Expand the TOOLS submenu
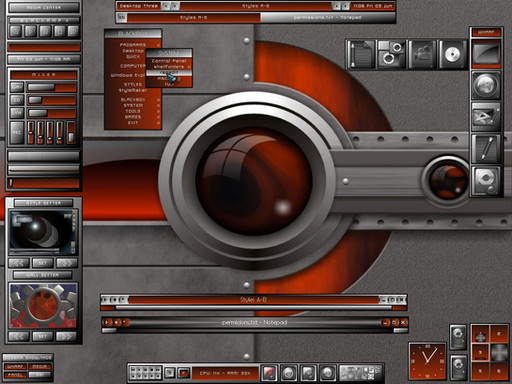The image size is (512, 384). (x=133, y=111)
